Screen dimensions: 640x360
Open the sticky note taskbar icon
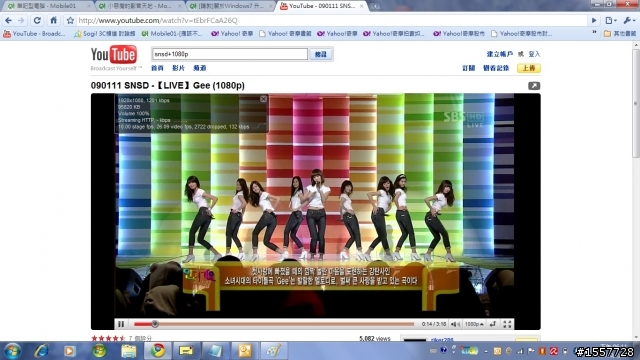click(x=186, y=351)
